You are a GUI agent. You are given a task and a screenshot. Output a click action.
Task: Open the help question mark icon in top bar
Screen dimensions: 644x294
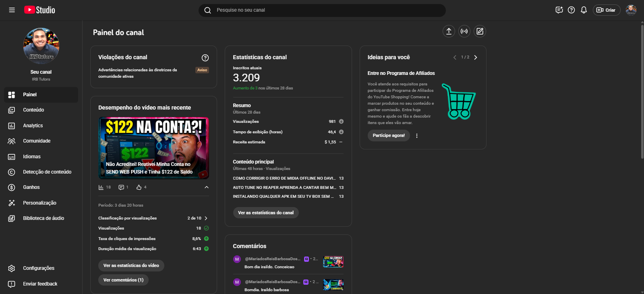click(571, 10)
